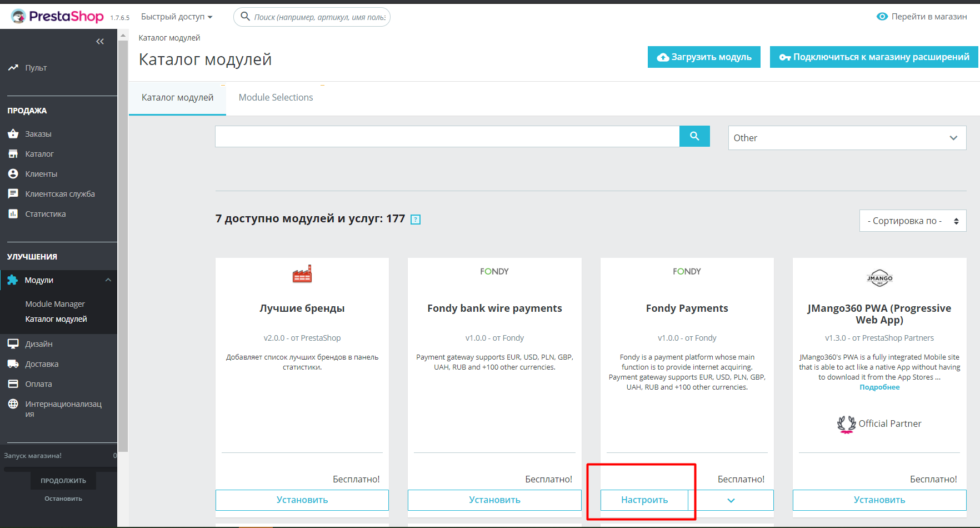Click the Fondy Payments logo
This screenshot has height=528, width=980.
687,271
